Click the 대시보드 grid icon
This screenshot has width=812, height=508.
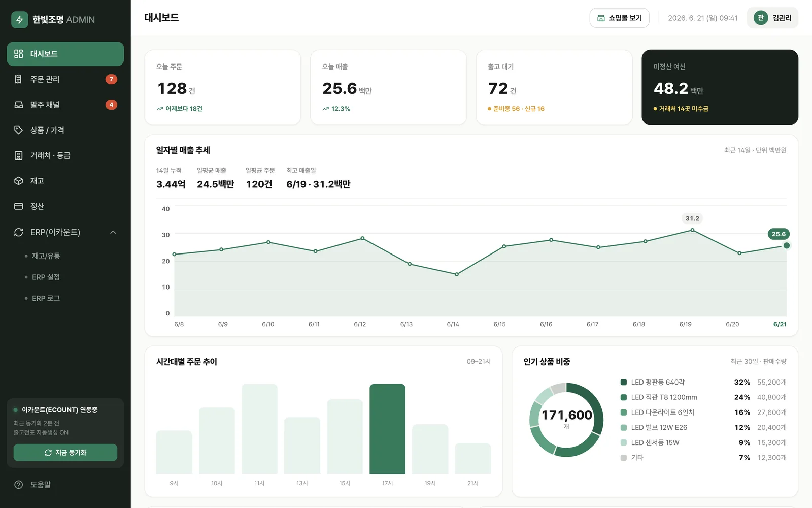coord(19,54)
